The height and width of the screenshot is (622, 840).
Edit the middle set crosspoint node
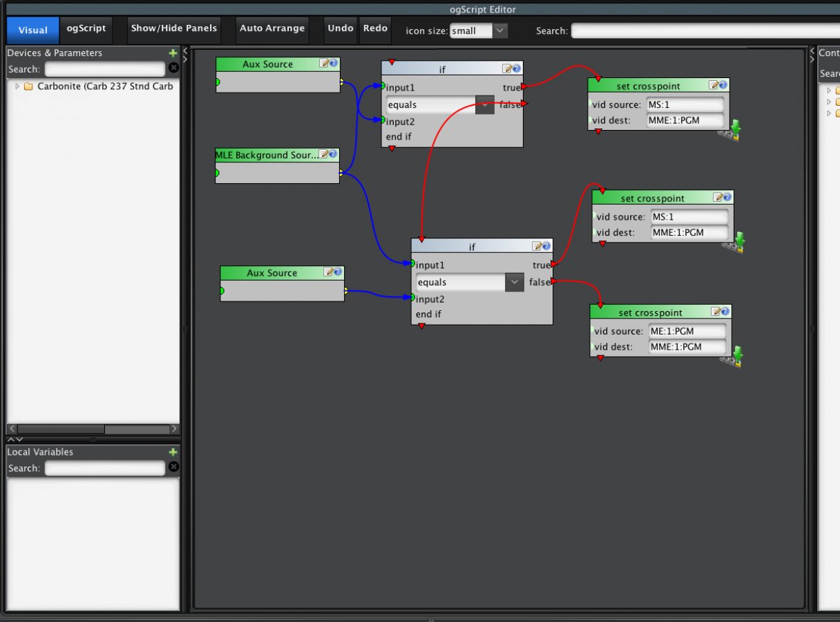tap(718, 197)
